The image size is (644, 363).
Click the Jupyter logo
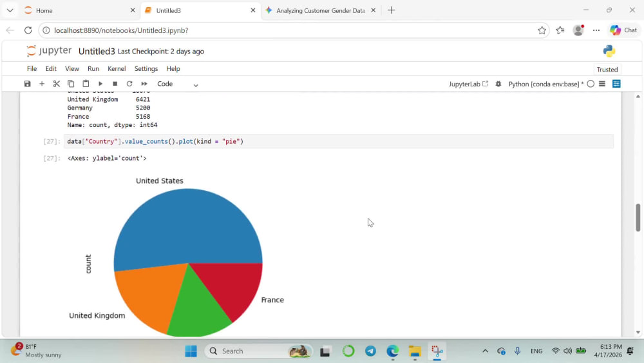click(x=49, y=51)
